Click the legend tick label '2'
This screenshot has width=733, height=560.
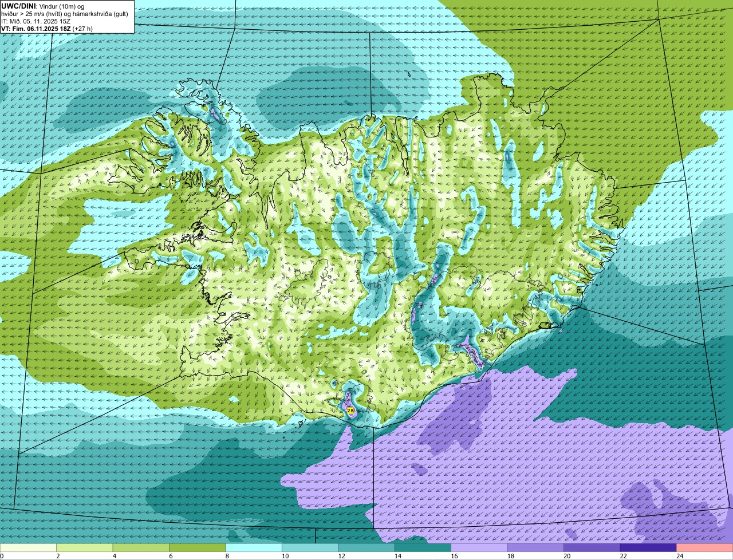point(57,556)
